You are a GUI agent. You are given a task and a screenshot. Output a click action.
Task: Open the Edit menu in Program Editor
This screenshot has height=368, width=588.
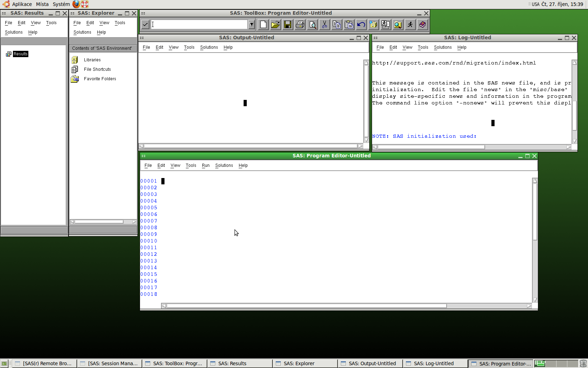(161, 165)
